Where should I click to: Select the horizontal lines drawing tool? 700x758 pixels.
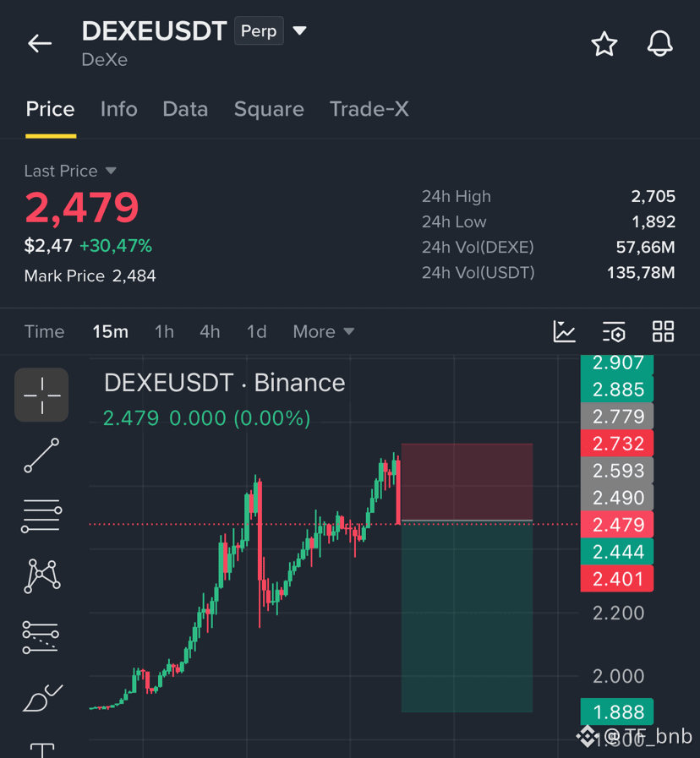tap(41, 515)
